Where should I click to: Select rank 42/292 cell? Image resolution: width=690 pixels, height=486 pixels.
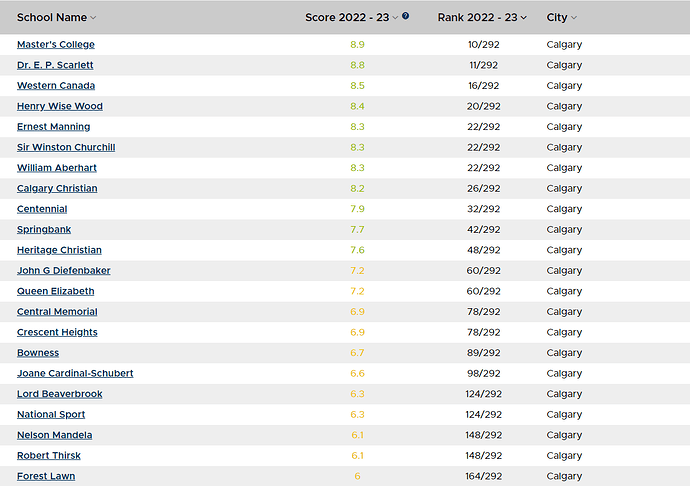[x=484, y=229]
